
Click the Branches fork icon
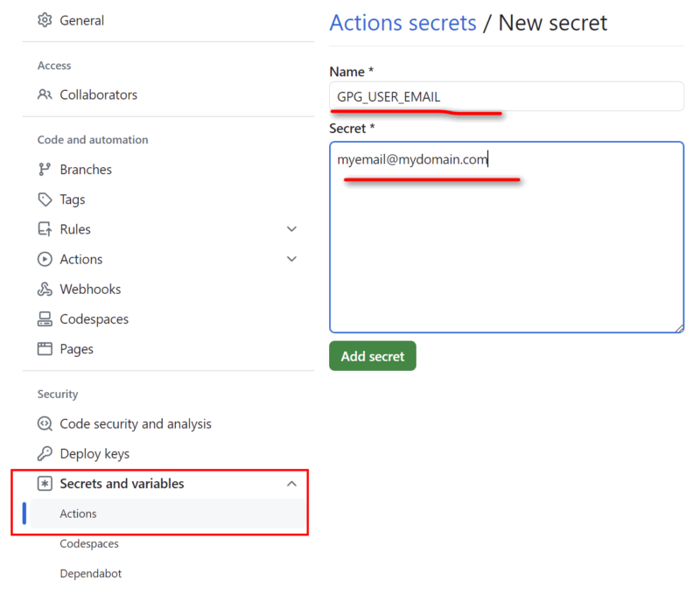[x=45, y=169]
